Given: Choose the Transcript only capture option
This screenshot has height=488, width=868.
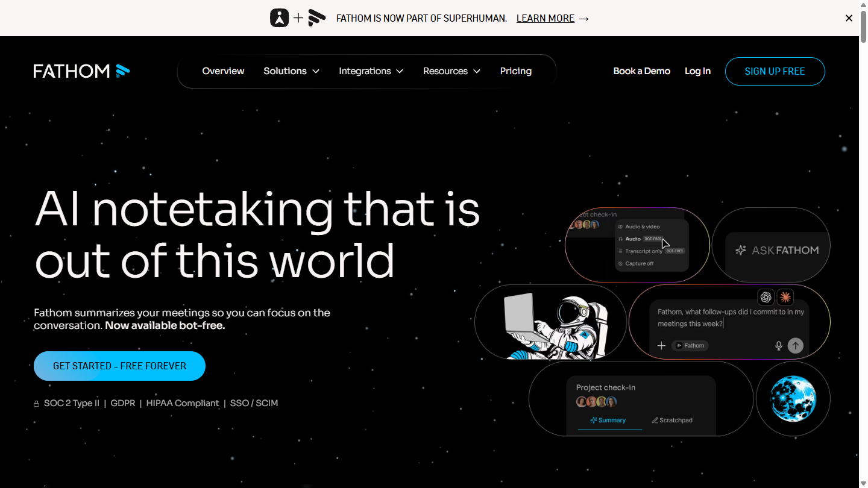Looking at the screenshot, I should click(x=652, y=251).
